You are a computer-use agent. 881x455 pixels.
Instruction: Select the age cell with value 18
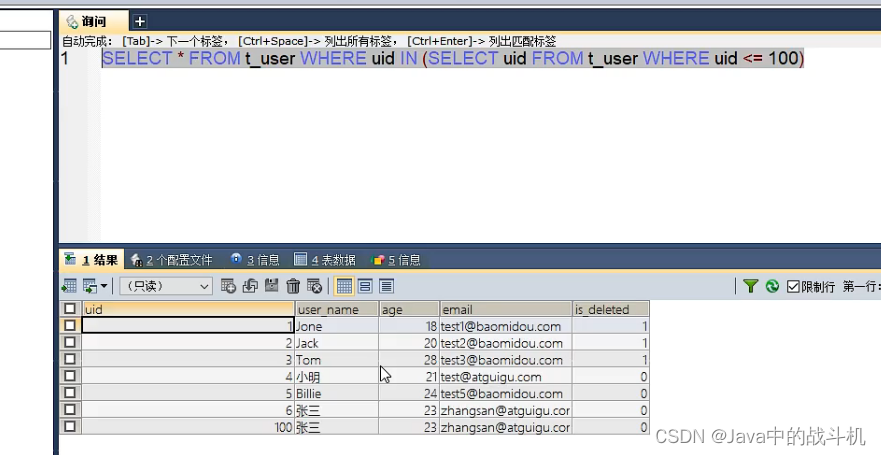pos(409,326)
